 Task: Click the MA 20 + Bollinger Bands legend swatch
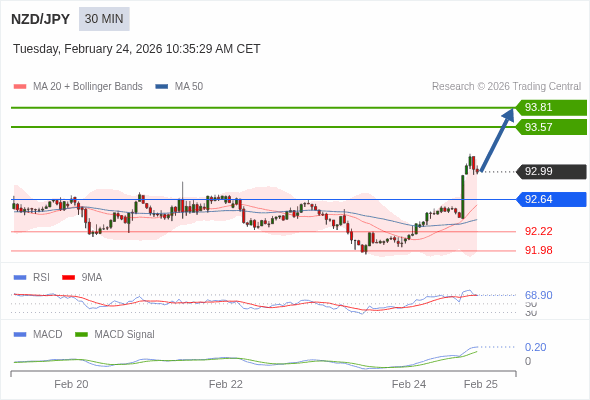[x=20, y=87]
